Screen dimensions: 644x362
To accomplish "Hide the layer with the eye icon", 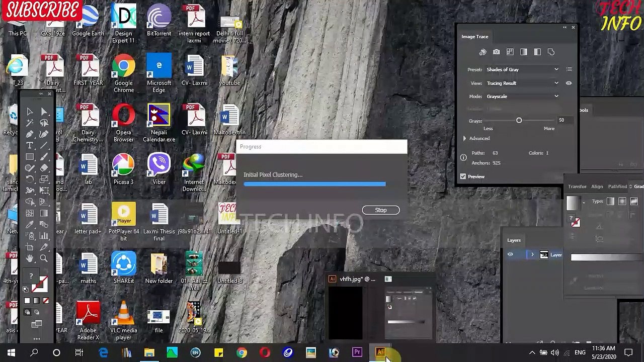I will pos(510,255).
